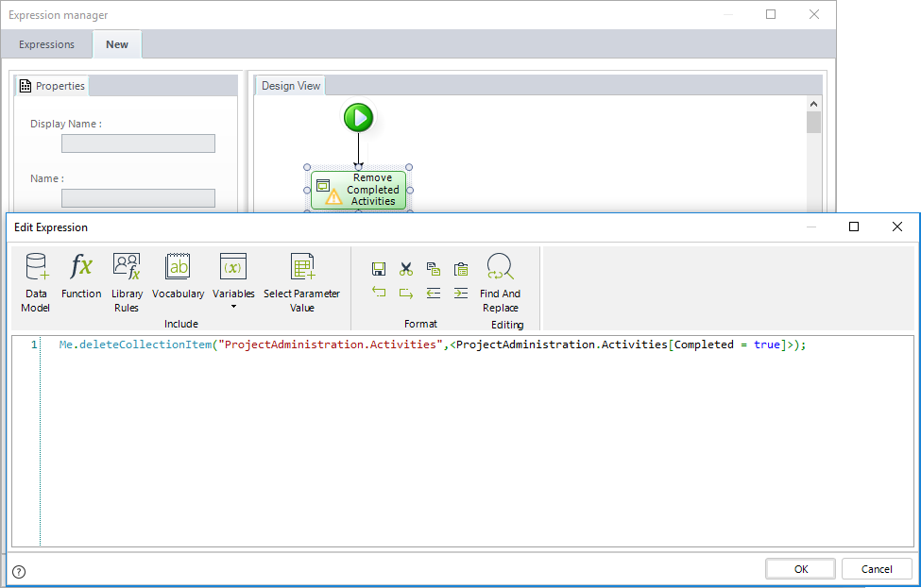Click the Display Name input field
Viewport: 921px width, 588px height.
click(138, 143)
